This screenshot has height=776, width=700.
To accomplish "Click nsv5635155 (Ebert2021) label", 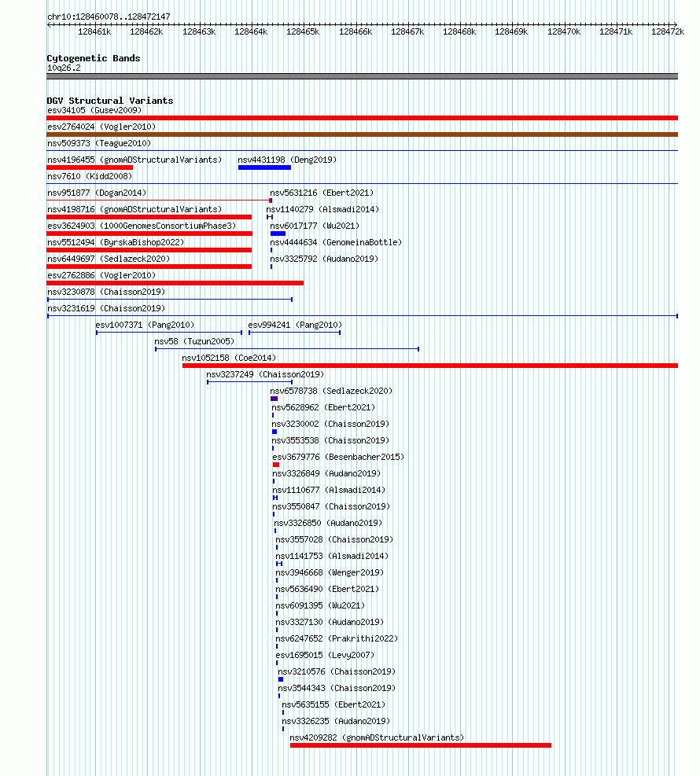I will (x=333, y=704).
